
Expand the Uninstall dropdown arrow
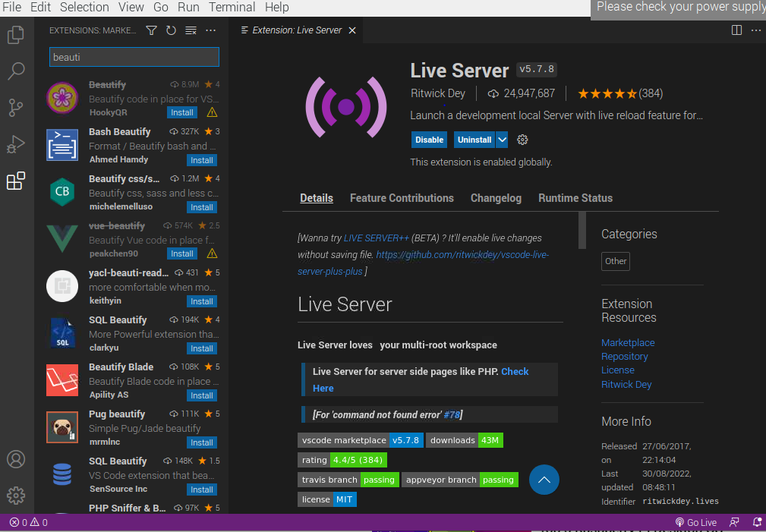502,140
